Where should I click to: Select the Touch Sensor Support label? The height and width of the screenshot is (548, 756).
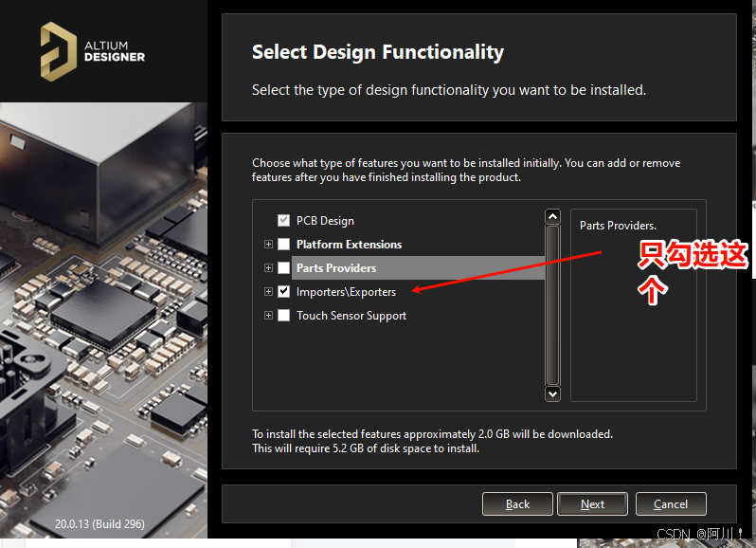click(x=351, y=315)
